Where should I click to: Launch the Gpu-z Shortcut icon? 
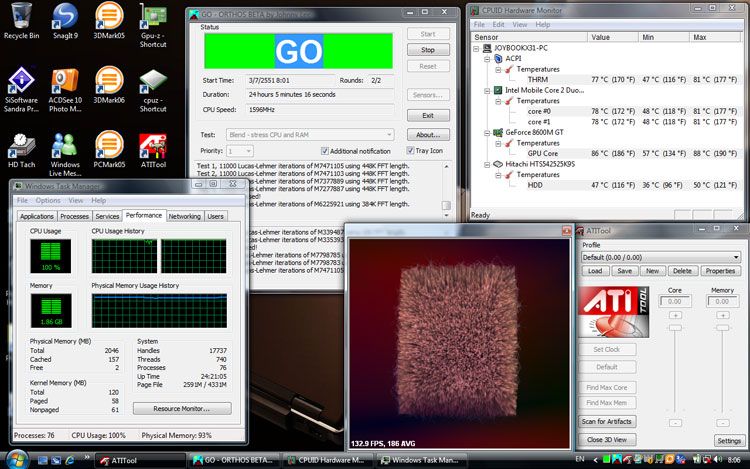(x=153, y=25)
